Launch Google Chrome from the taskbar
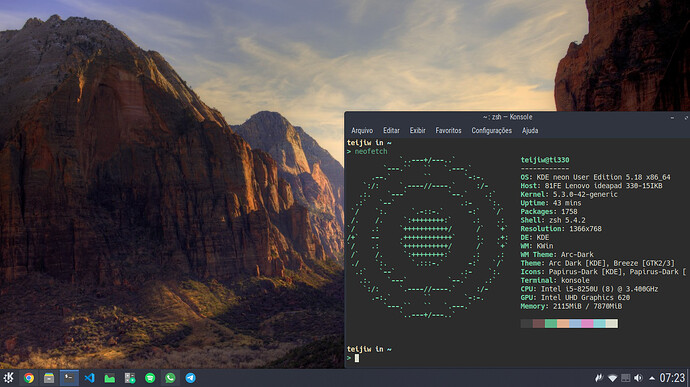Viewport: 690px width, 387px height. (29, 378)
